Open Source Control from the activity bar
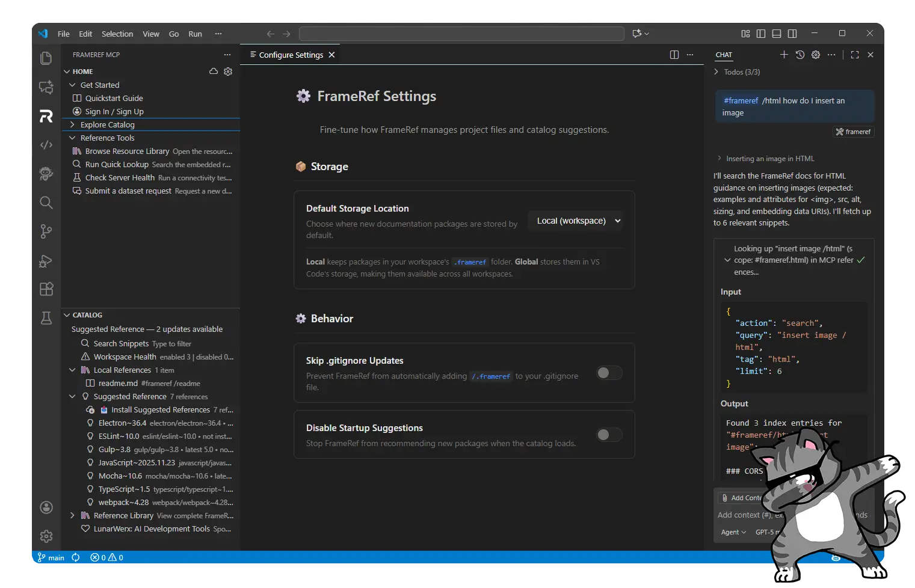Screen dimensions: 915x588 point(46,231)
